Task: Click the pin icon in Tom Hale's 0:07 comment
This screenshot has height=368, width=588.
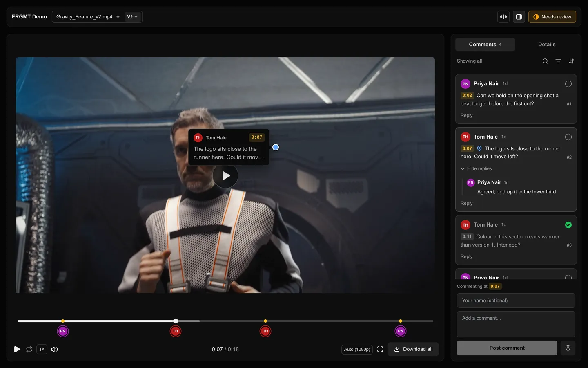Action: click(479, 148)
